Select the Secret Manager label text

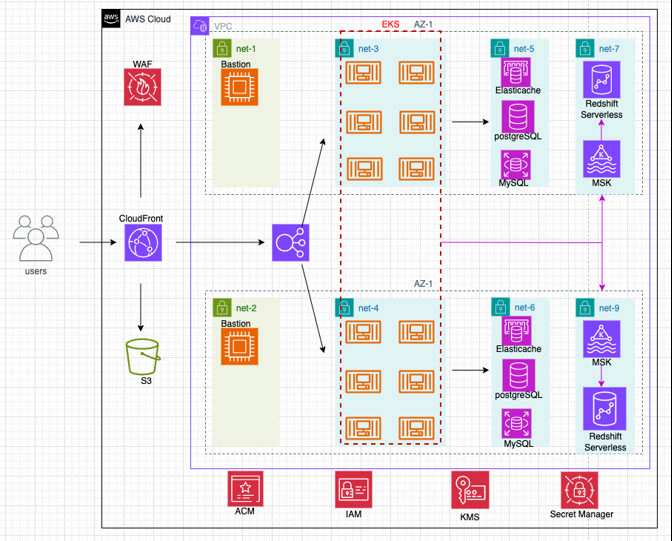pyautogui.click(x=582, y=514)
